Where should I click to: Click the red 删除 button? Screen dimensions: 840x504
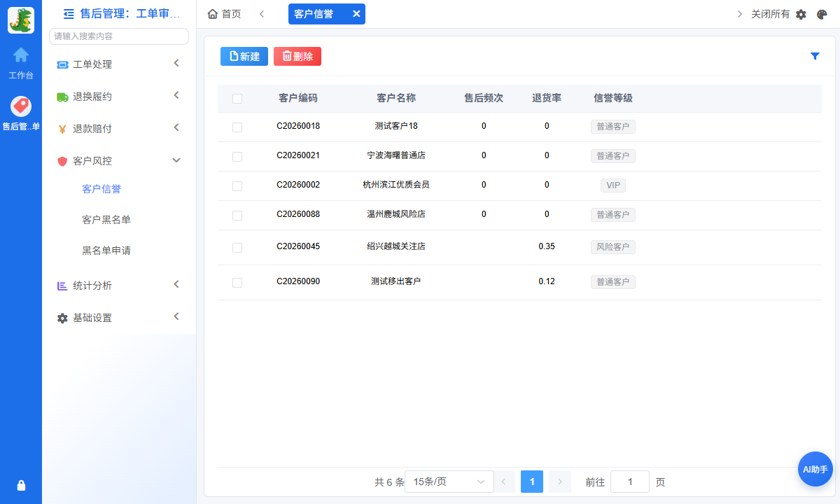(297, 57)
